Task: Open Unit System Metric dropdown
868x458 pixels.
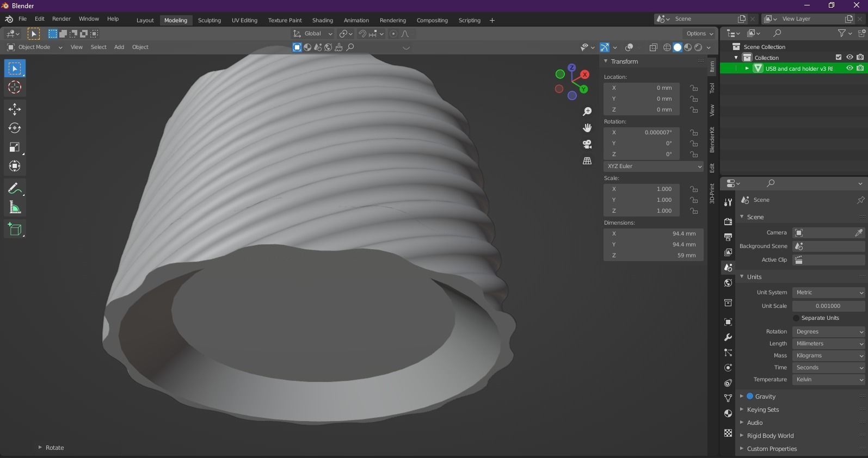Action: point(828,293)
